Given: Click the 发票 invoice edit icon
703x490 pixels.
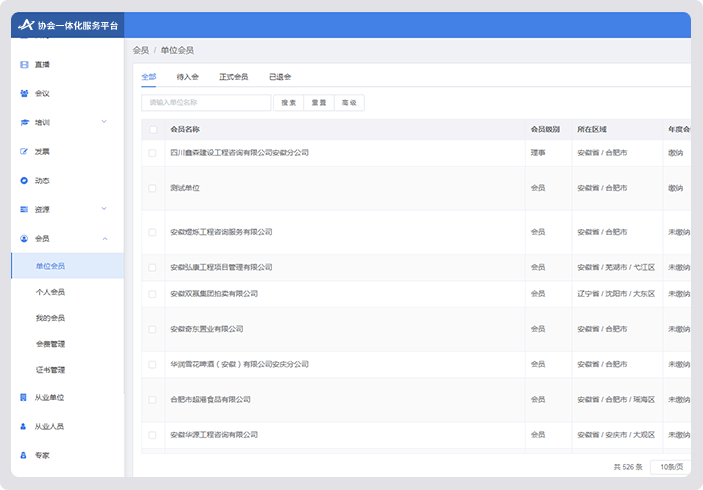Looking at the screenshot, I should [24, 151].
